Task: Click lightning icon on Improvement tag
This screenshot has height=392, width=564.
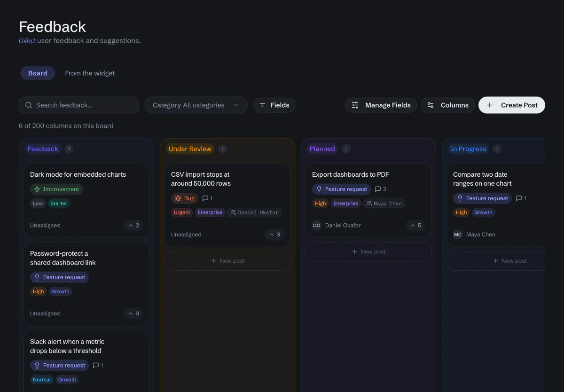Action: tap(37, 189)
